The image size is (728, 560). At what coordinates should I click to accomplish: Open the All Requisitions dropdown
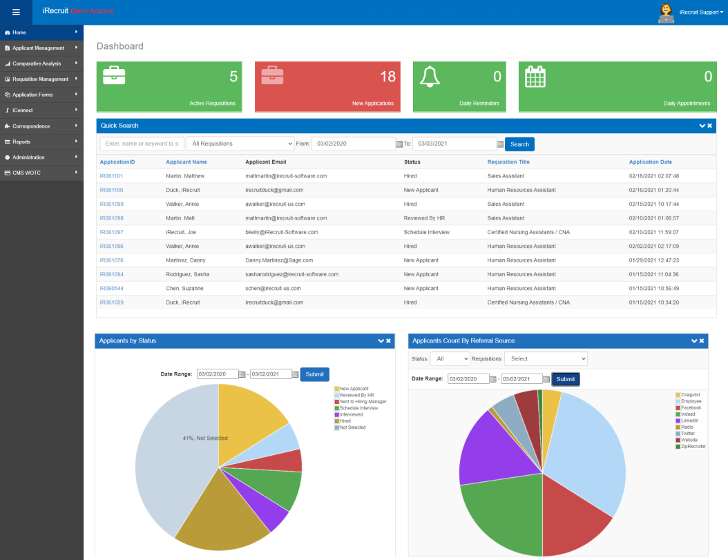pos(240,144)
